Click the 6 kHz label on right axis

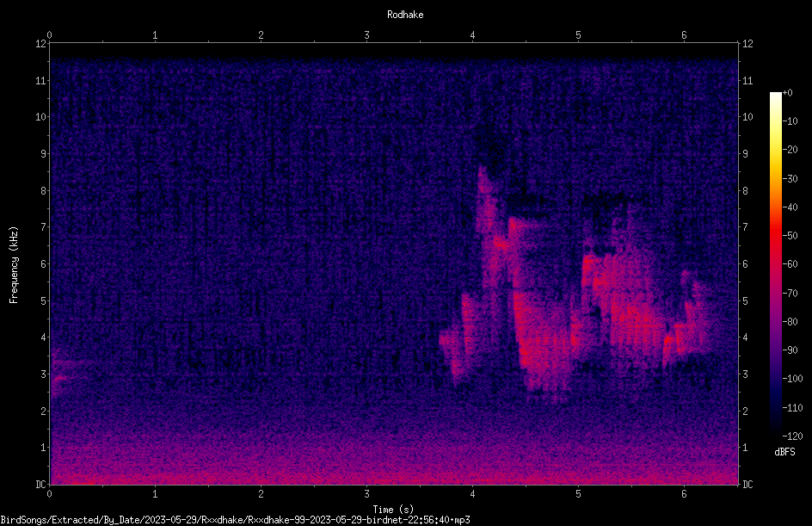click(x=745, y=263)
